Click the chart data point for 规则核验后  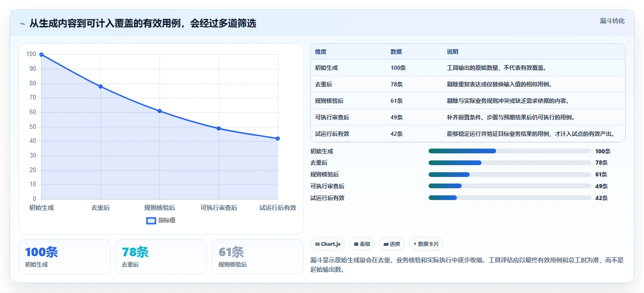(160, 111)
